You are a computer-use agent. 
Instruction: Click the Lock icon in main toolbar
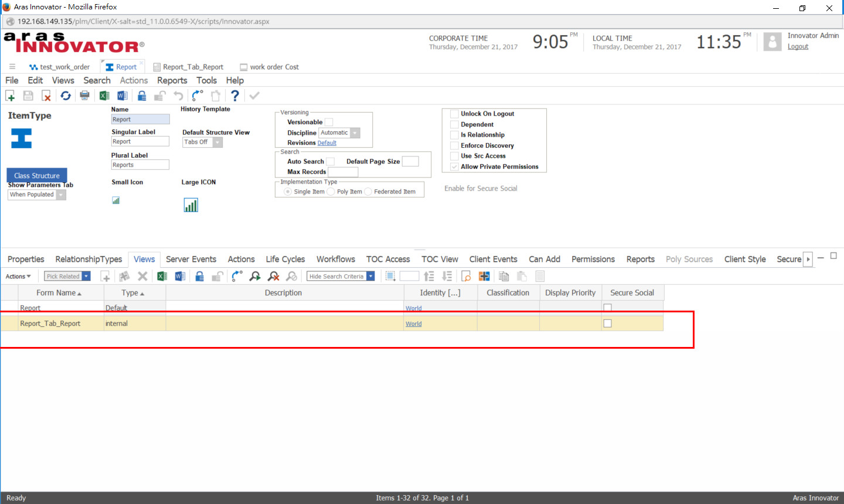tap(142, 96)
